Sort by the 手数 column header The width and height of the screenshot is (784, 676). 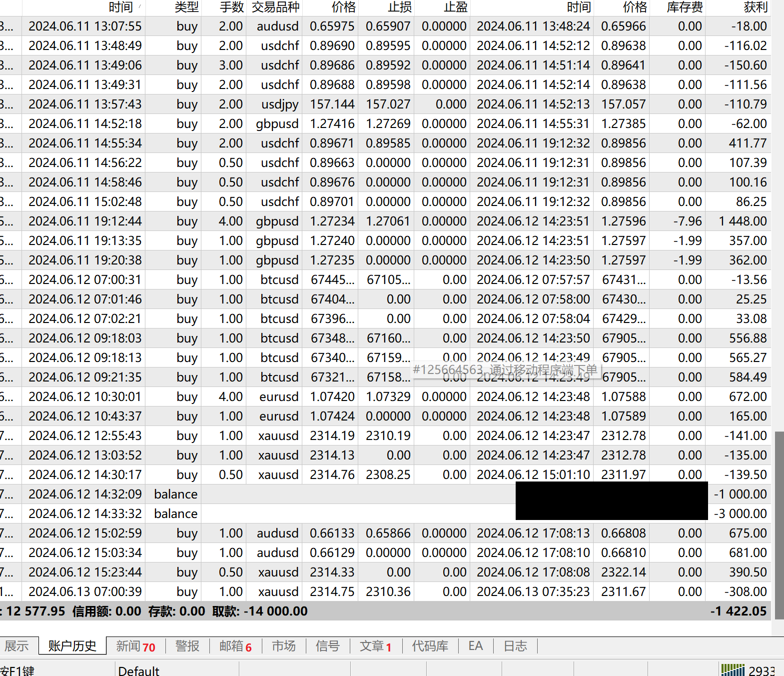(x=224, y=7)
